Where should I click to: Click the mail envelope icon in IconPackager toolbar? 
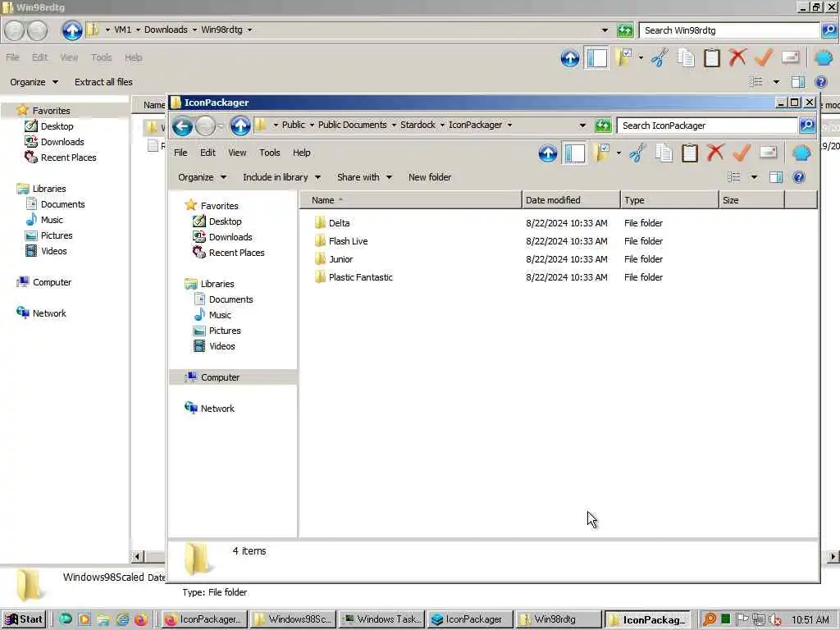[768, 152]
